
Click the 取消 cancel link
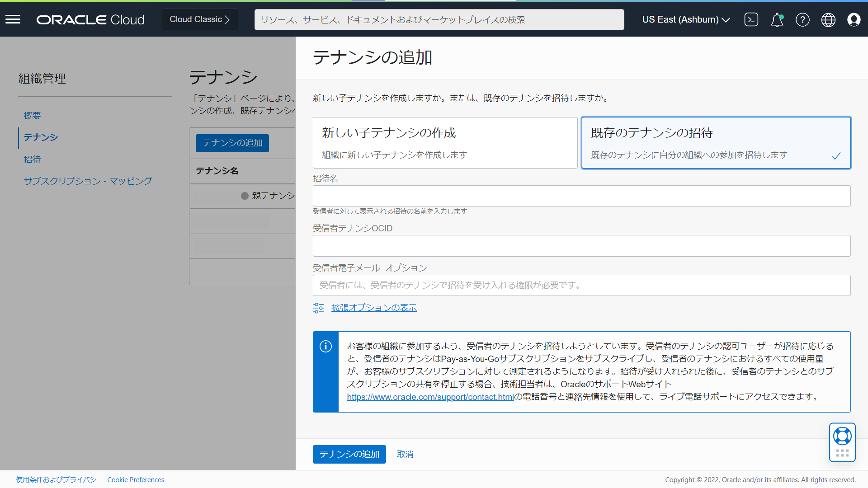coord(405,455)
